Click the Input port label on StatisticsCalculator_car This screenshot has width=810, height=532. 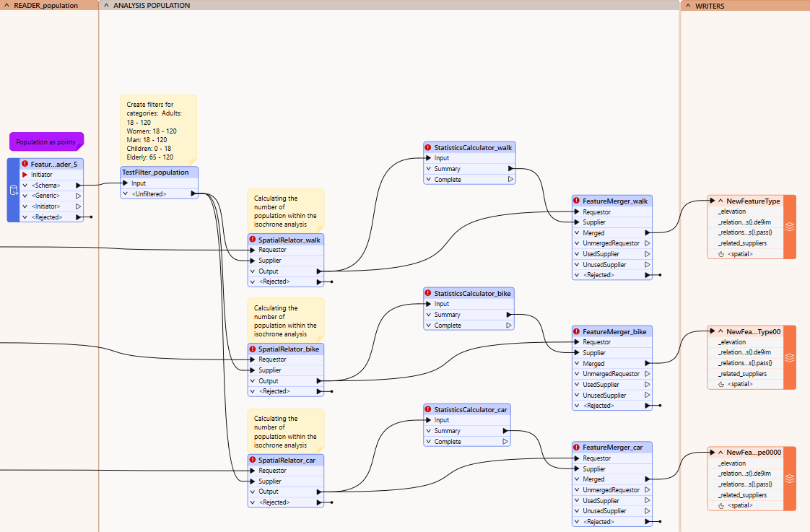442,420
